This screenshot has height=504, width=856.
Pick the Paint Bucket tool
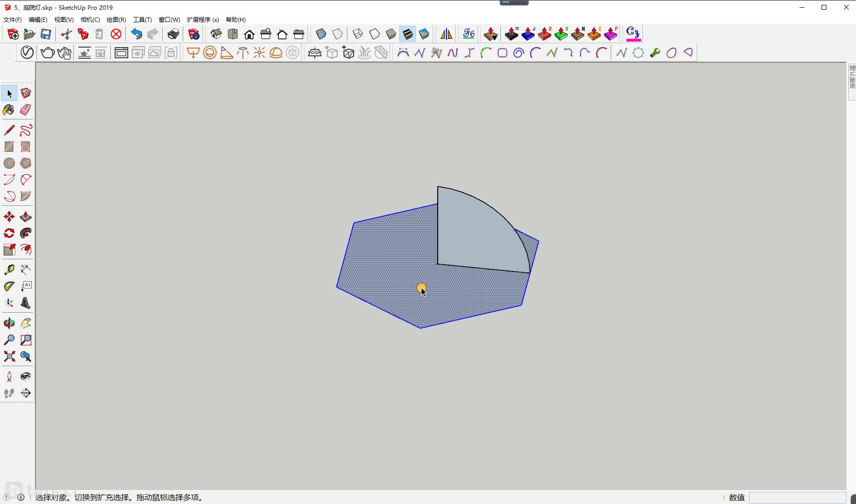[9, 110]
